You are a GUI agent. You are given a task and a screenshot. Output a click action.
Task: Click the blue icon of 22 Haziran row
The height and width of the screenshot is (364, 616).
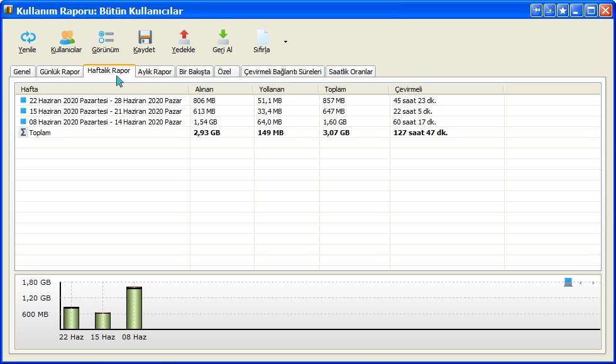23,100
